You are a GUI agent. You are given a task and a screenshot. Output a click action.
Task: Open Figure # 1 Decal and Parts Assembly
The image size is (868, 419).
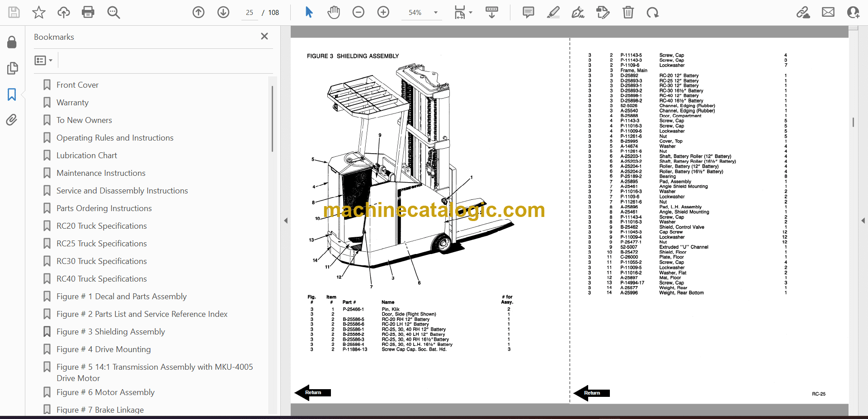(121, 297)
